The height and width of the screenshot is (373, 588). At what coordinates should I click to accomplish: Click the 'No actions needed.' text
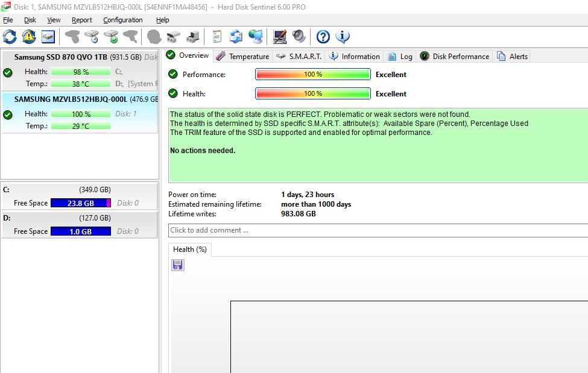click(x=203, y=150)
